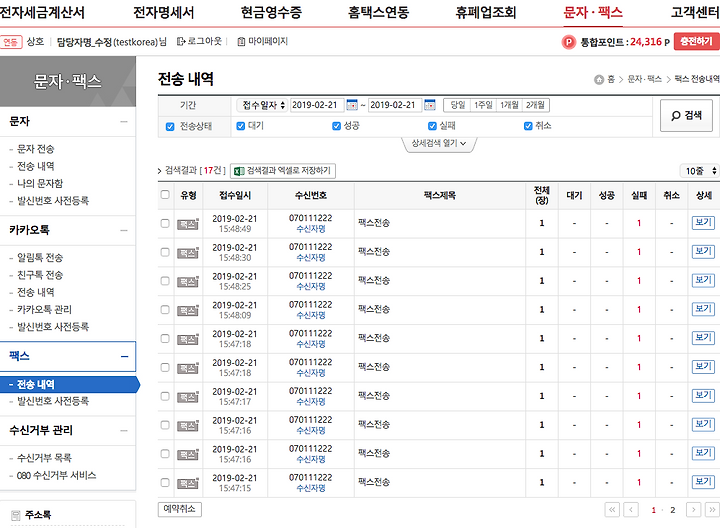Image resolution: width=720 pixels, height=528 pixels.
Task: Uncheck the 성공 status checkbox
Action: click(337, 126)
